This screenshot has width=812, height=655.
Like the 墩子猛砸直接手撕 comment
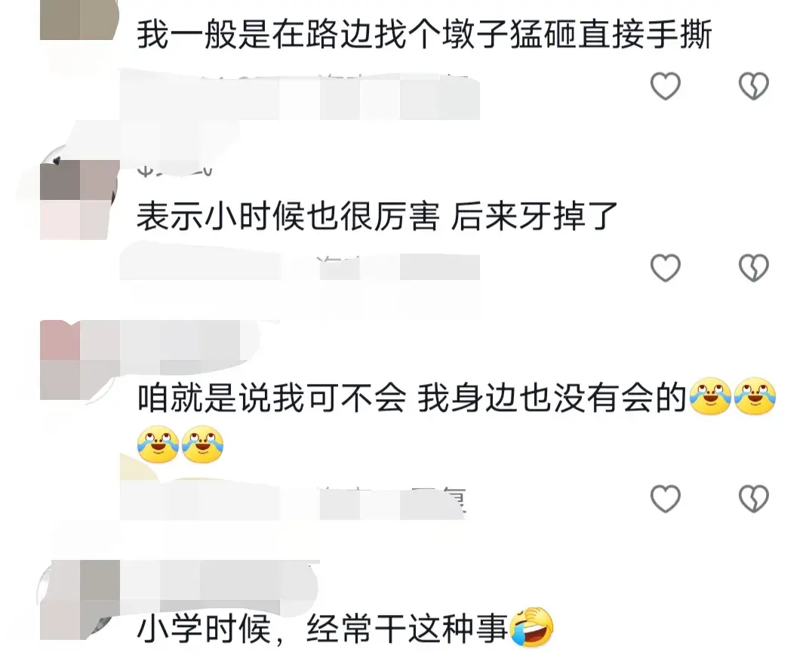[665, 86]
